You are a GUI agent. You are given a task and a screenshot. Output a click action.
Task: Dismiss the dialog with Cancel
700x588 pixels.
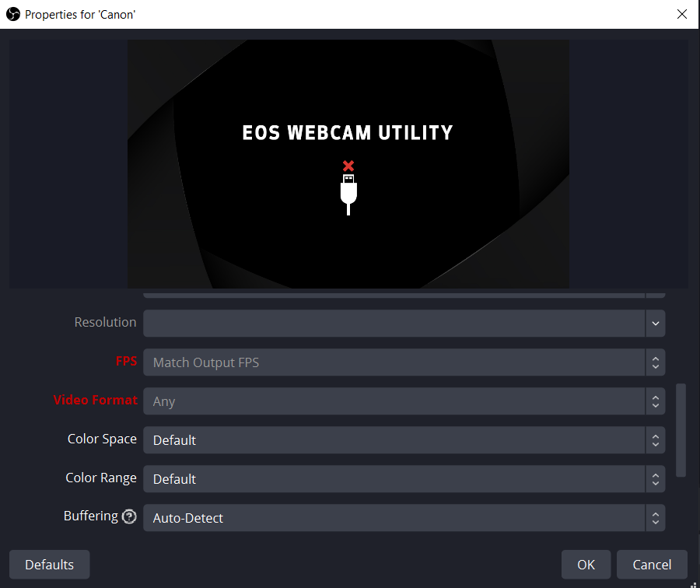[x=652, y=564]
